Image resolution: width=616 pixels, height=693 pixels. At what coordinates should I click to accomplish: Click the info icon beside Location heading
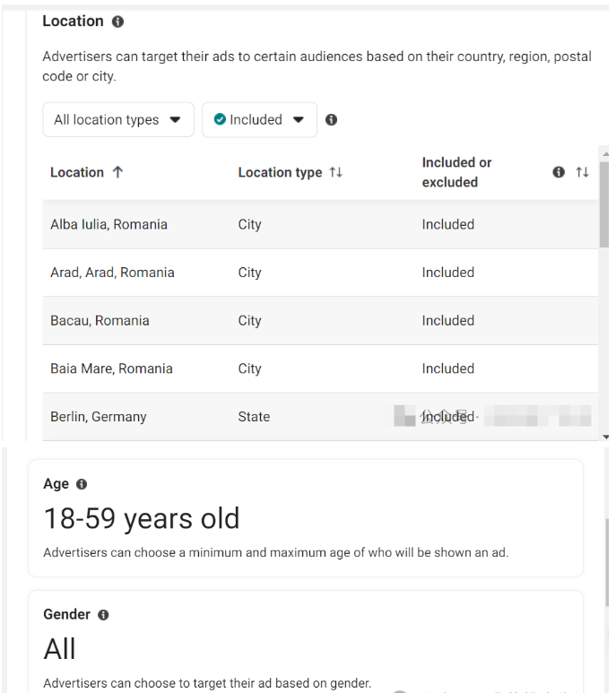pyautogui.click(x=117, y=22)
